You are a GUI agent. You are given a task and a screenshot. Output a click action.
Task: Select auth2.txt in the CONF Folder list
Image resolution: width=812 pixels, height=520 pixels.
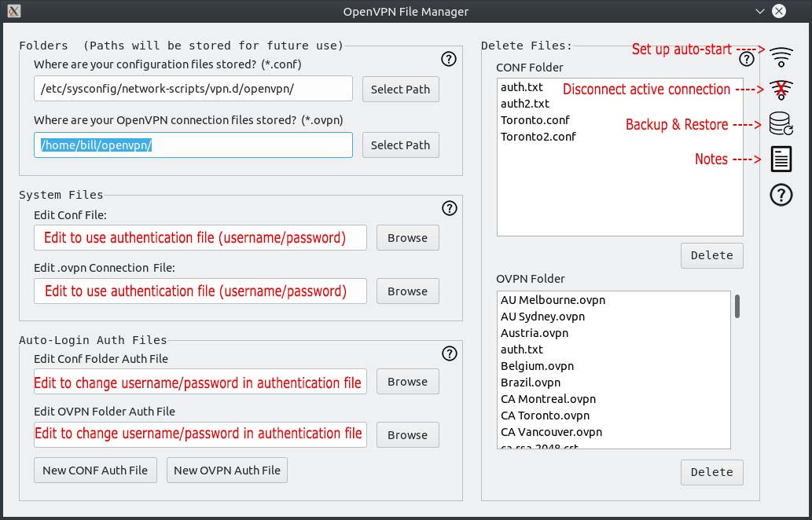tap(620, 104)
